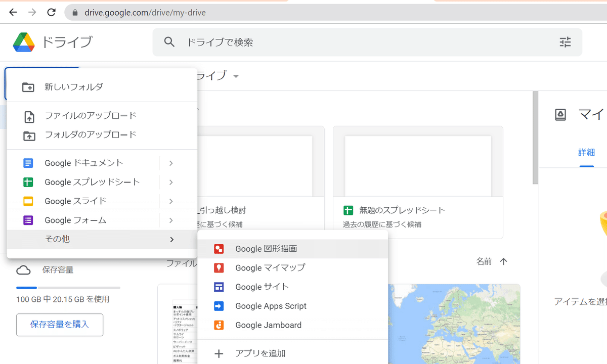Screen dimensions: 607x364
Task: Choose ファイルのアップロード
Action: pyautogui.click(x=102, y=116)
